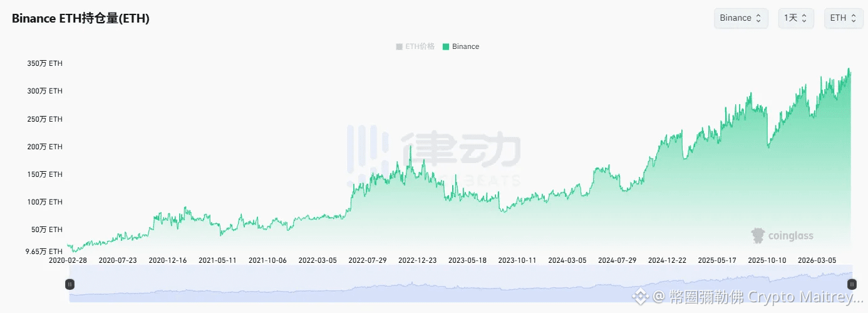This screenshot has width=868, height=313.
Task: Click the 2026-03-05 date label
Action: pyautogui.click(x=817, y=260)
